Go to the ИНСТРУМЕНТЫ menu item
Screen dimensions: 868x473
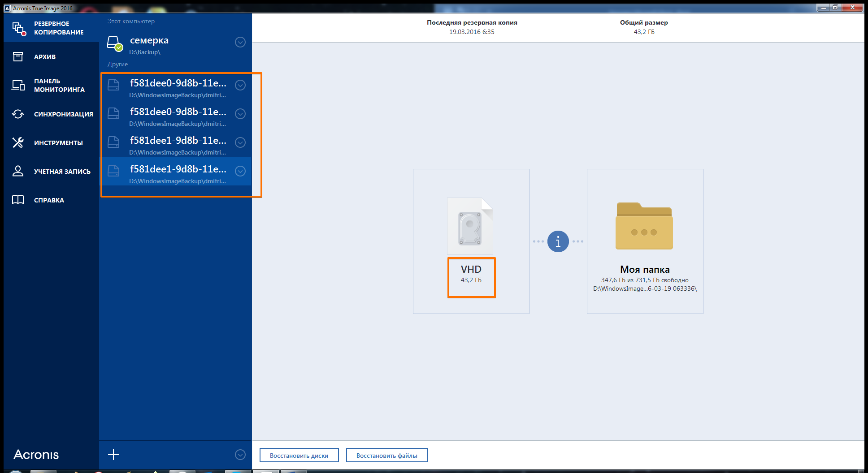[x=58, y=143]
